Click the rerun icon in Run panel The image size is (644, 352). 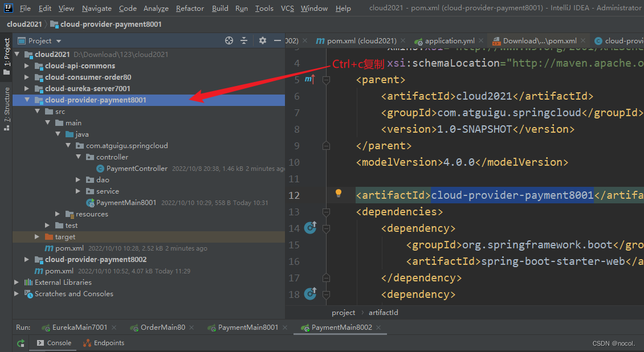point(21,343)
